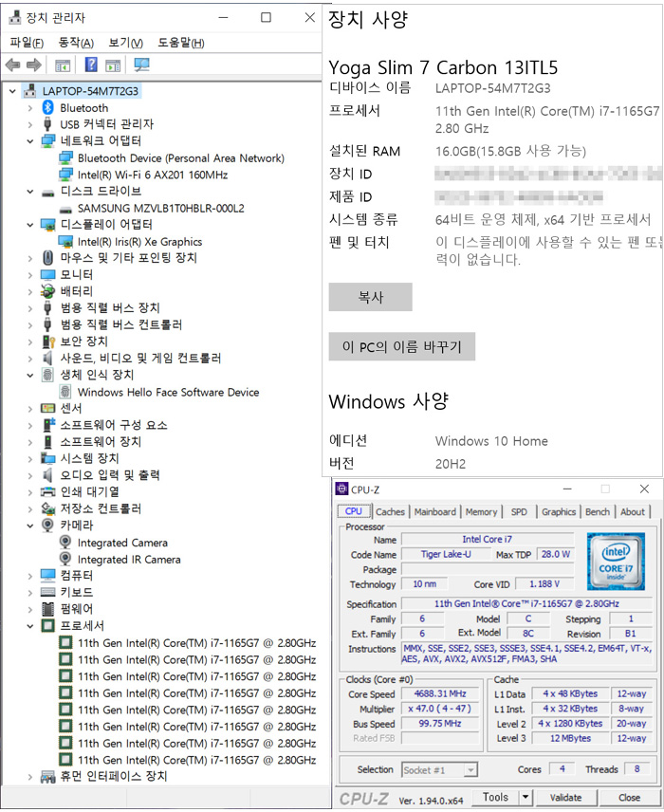
Task: Click the back arrow in Device Manager toolbar
Action: click(12, 65)
